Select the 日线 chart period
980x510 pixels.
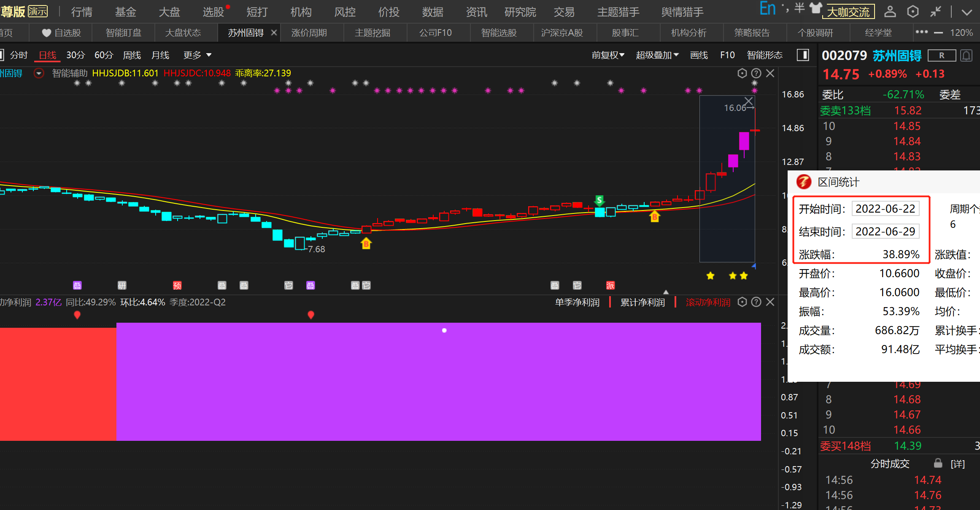point(48,55)
